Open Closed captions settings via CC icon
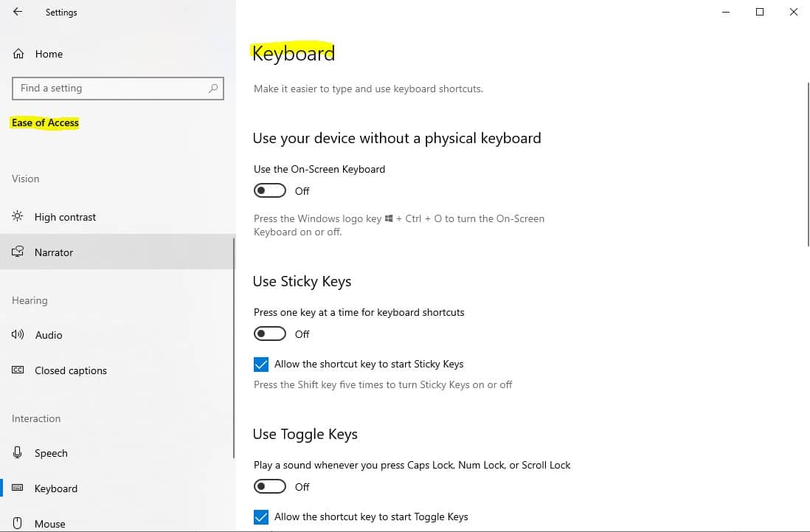The width and height of the screenshot is (810, 532). tap(18, 370)
